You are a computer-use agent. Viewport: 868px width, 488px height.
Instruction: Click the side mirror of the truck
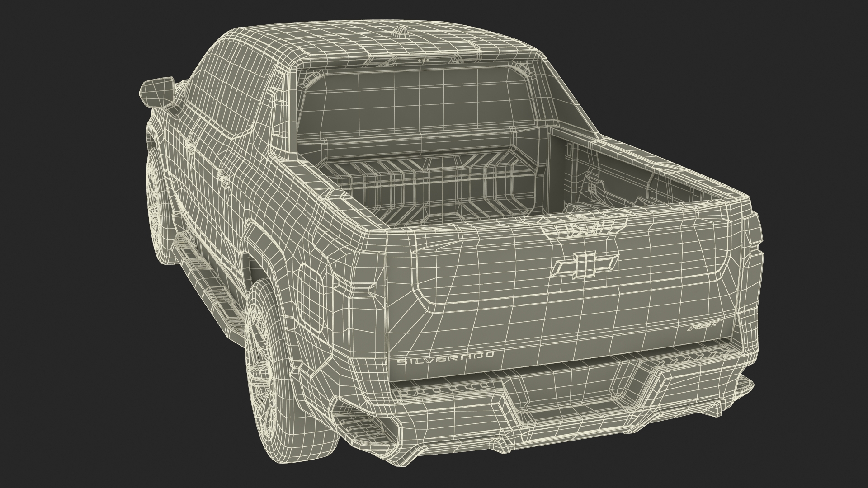(x=158, y=93)
